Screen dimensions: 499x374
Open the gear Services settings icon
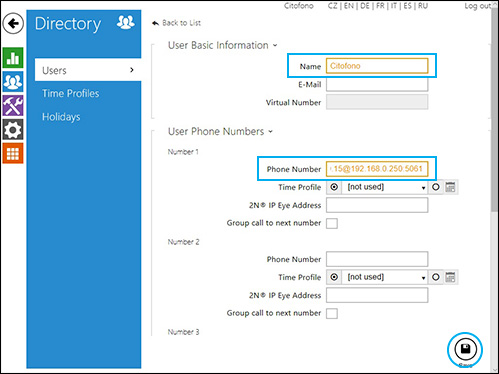point(13,130)
